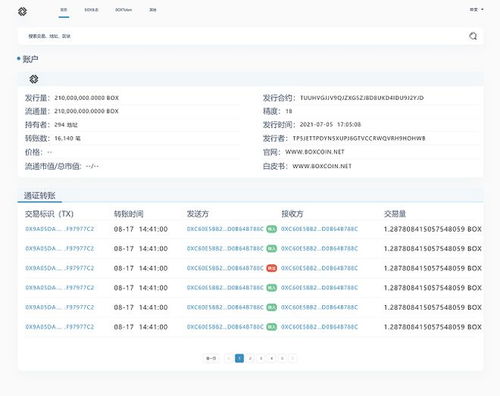Open TX hash in the last transfer row
This screenshot has width=500, height=396.
[60, 327]
